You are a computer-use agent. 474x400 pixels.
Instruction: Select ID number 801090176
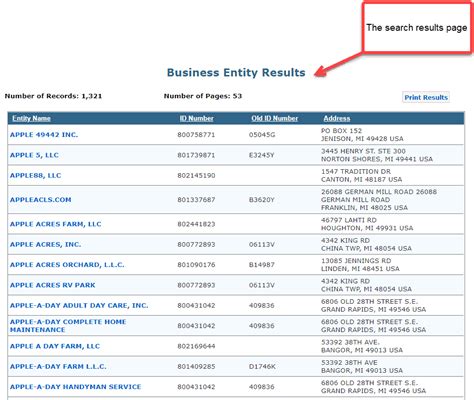[196, 265]
